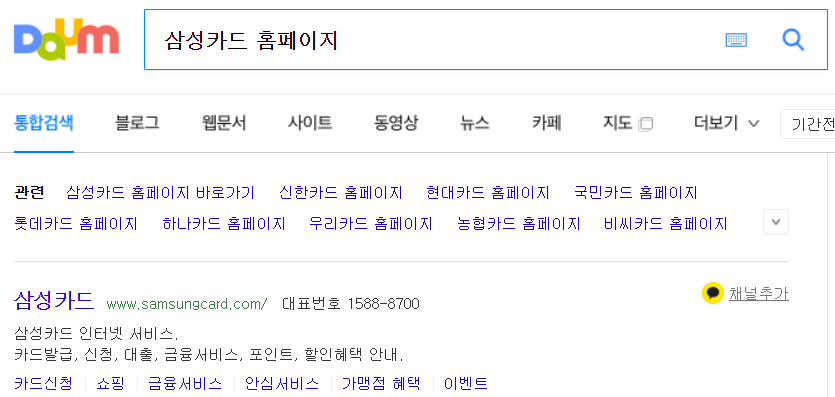
Task: Open the 삼성카드 result title
Action: point(54,301)
